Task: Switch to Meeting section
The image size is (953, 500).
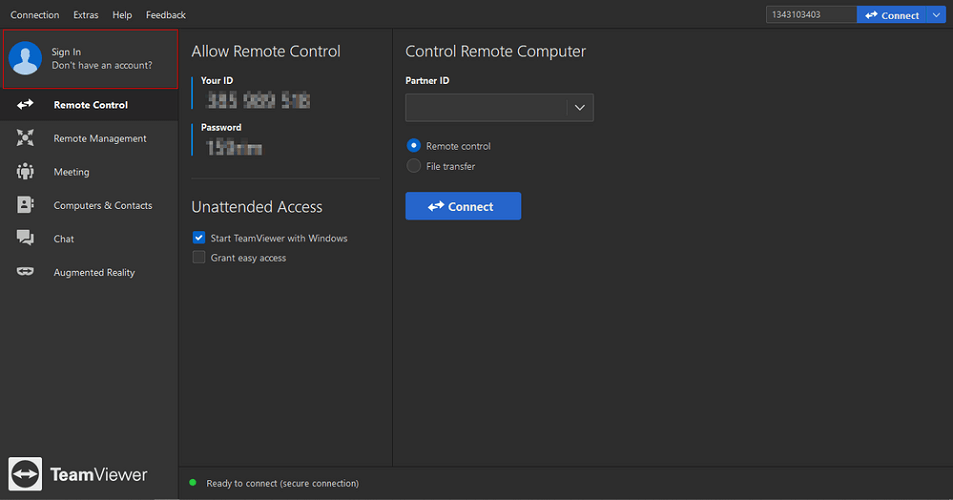Action: point(89,172)
